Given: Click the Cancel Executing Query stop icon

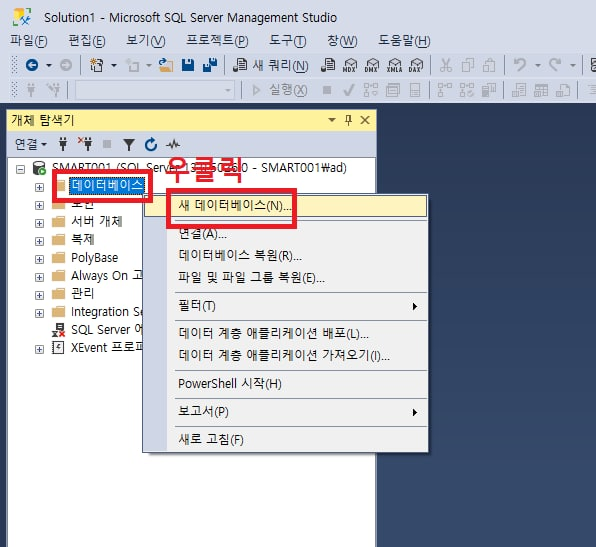Looking at the screenshot, I should pos(327,90).
